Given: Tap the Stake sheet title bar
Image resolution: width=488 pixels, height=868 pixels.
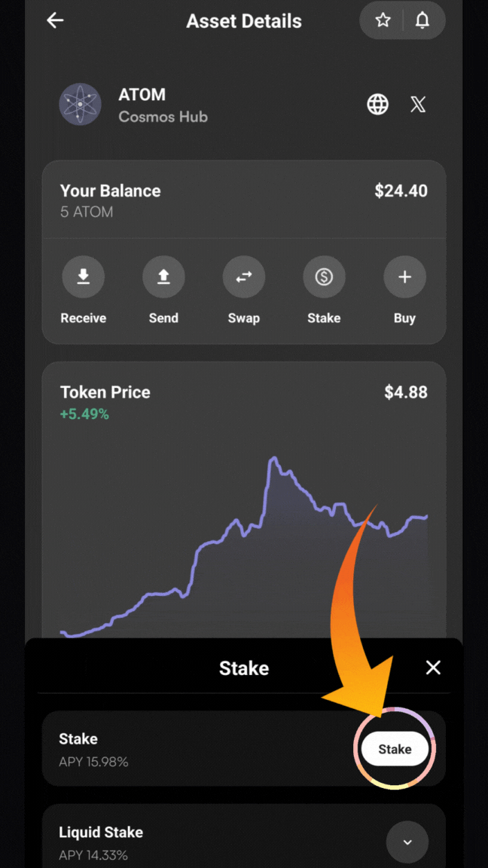Looking at the screenshot, I should (244, 668).
